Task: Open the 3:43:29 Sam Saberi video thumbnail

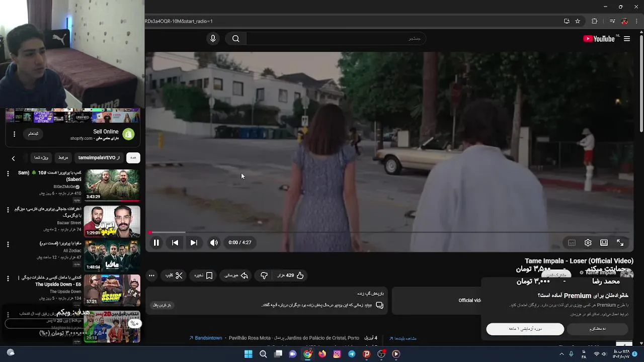Action: (112, 185)
